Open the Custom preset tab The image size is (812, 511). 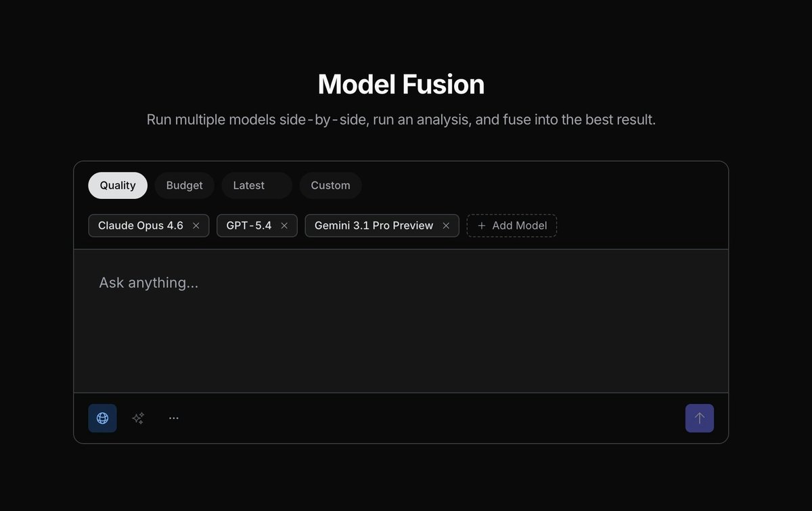[330, 185]
